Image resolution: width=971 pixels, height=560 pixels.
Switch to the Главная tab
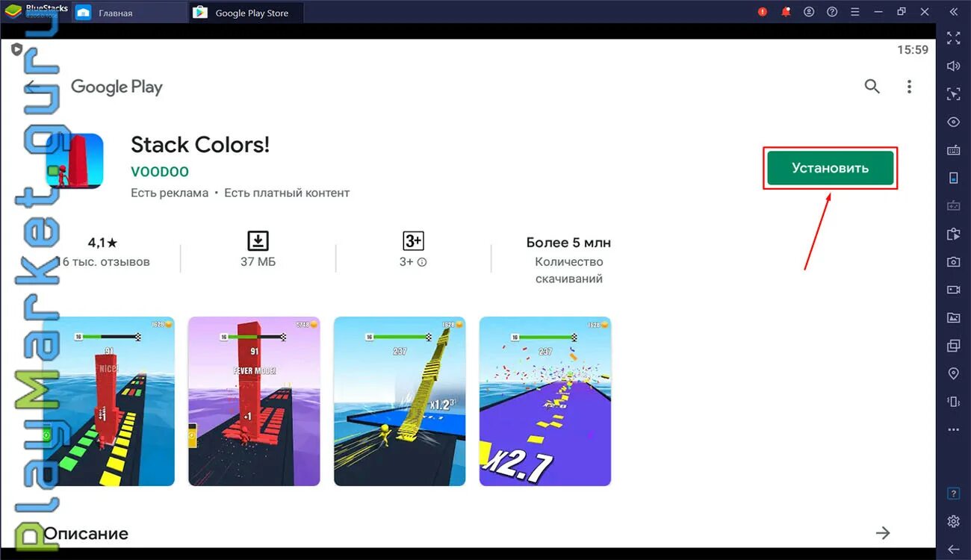point(129,13)
